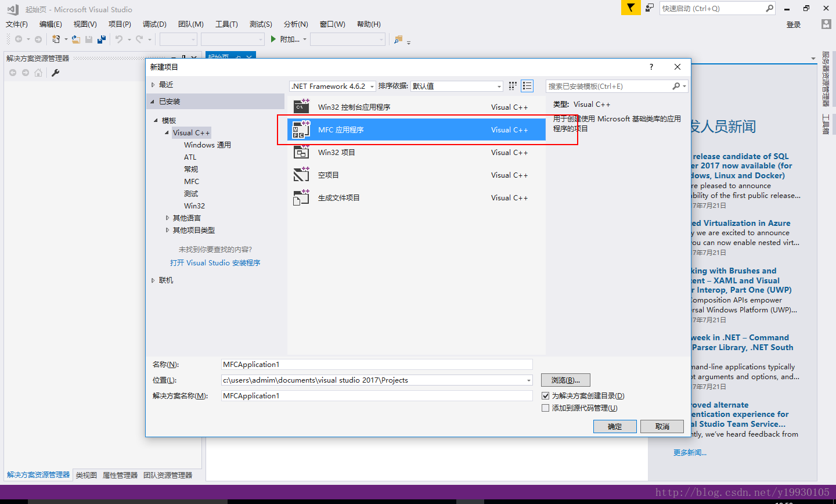Expand the Other Project Types node
The image size is (836, 504).
click(x=168, y=230)
